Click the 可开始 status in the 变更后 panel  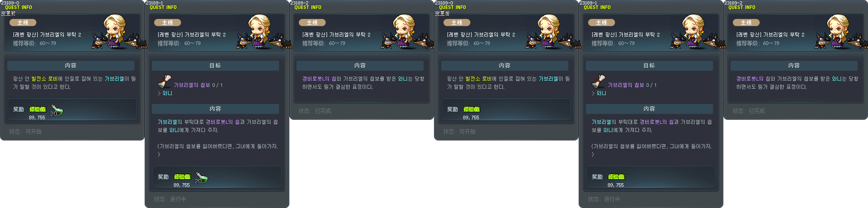coord(467,132)
